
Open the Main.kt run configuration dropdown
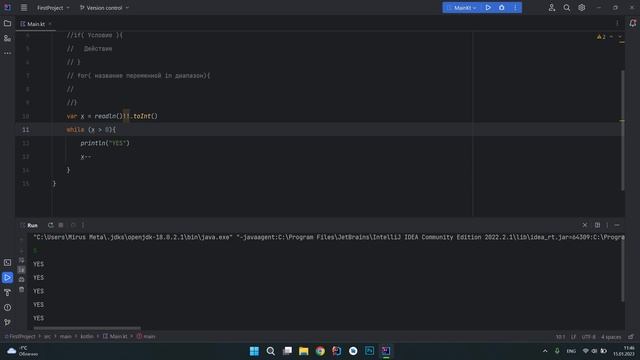(462, 7)
